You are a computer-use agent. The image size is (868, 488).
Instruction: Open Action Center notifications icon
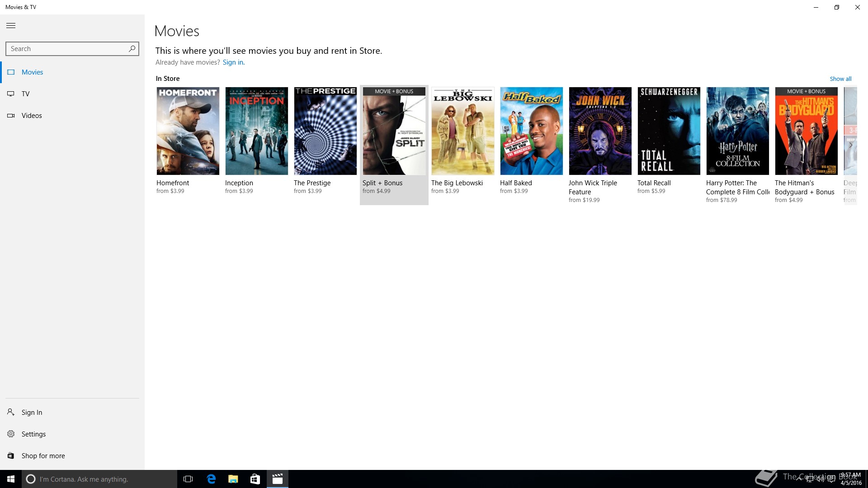point(831,479)
